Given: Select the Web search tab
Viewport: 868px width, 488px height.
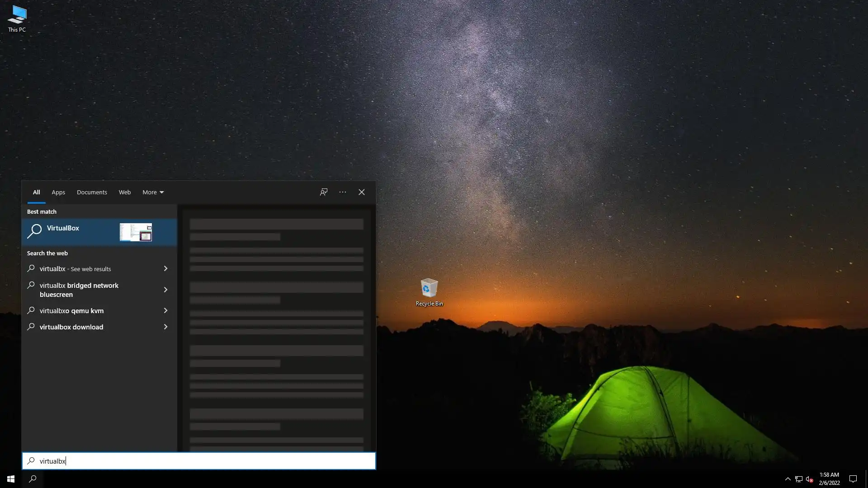Looking at the screenshot, I should coord(125,192).
